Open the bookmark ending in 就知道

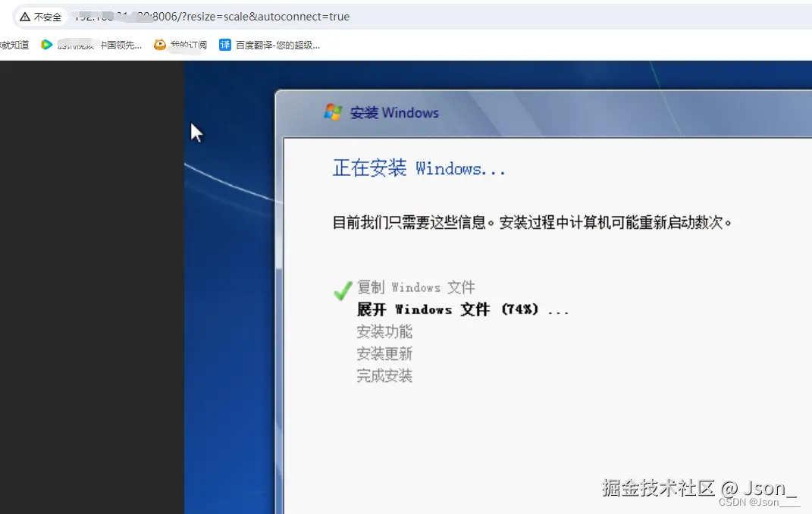point(14,45)
